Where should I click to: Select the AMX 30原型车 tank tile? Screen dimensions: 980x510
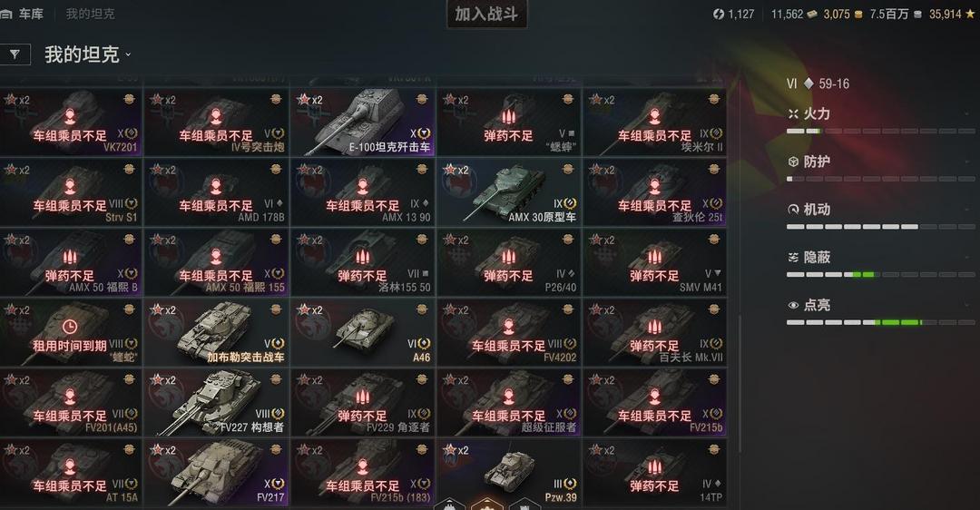coord(509,192)
